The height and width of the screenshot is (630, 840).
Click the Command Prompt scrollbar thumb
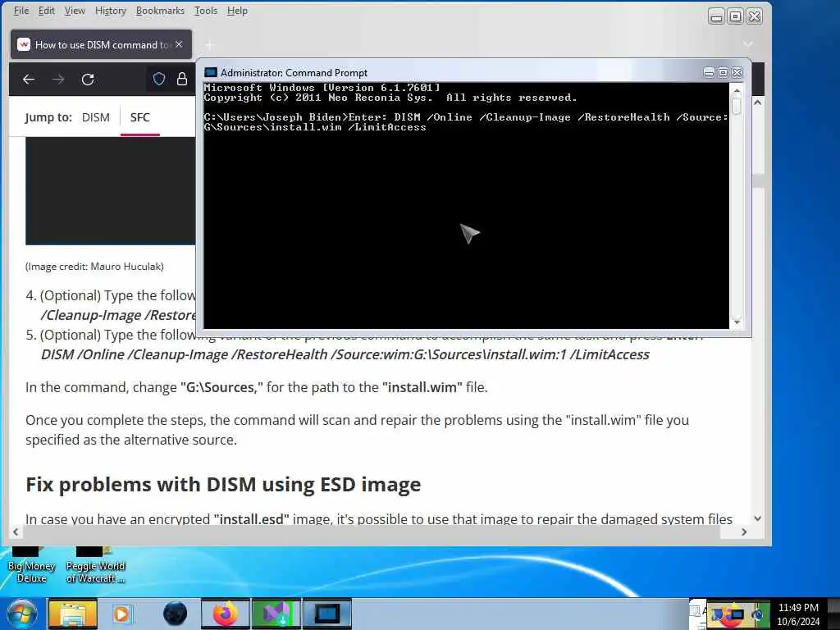737,106
